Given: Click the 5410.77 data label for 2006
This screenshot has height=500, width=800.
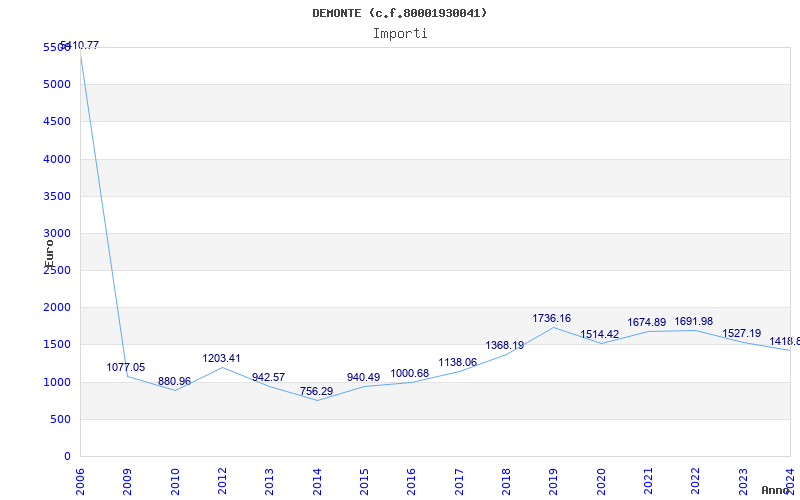Looking at the screenshot, I should pos(80,45).
